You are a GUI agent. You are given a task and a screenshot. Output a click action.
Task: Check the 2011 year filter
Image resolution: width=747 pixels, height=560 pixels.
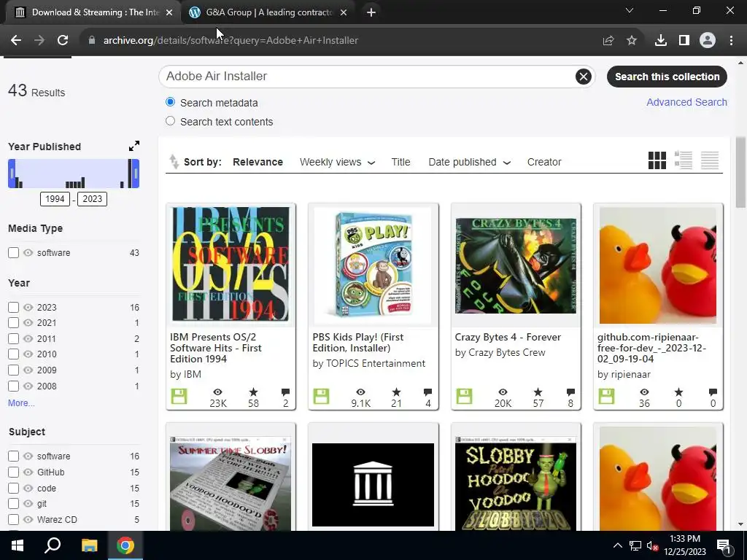13,338
